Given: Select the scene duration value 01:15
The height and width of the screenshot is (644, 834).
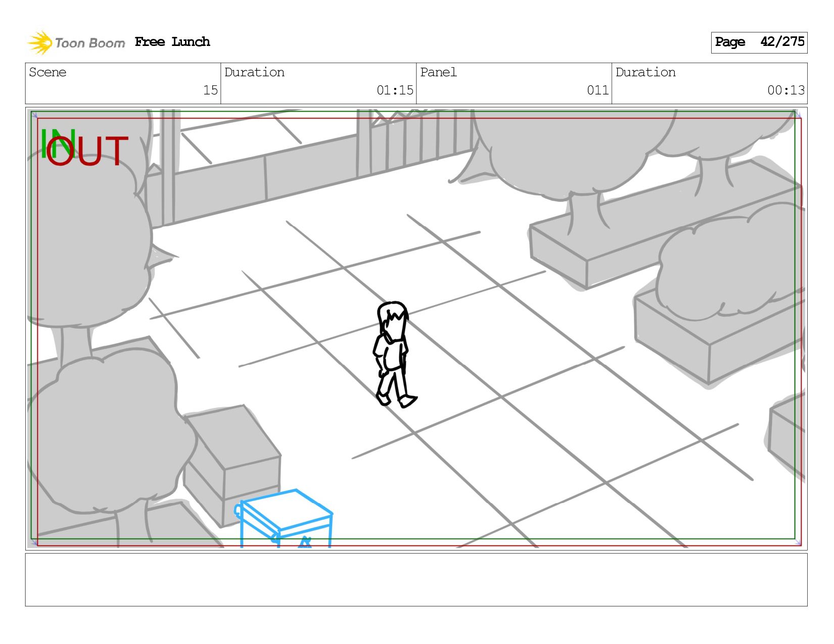Looking at the screenshot, I should [395, 90].
